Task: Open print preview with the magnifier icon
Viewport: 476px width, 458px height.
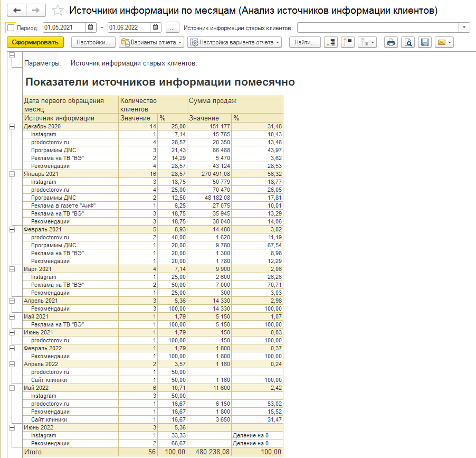Action: point(408,42)
